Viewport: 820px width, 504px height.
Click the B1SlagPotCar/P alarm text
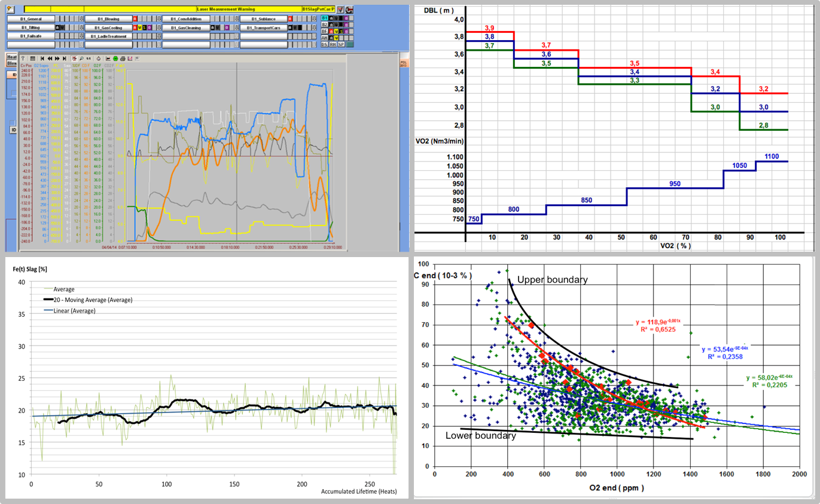(x=319, y=10)
